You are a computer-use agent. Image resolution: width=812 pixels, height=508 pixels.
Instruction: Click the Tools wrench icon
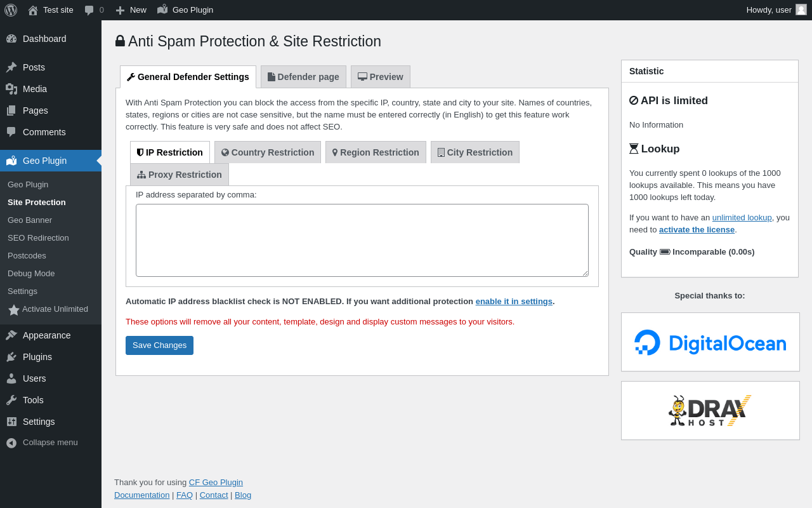click(11, 400)
